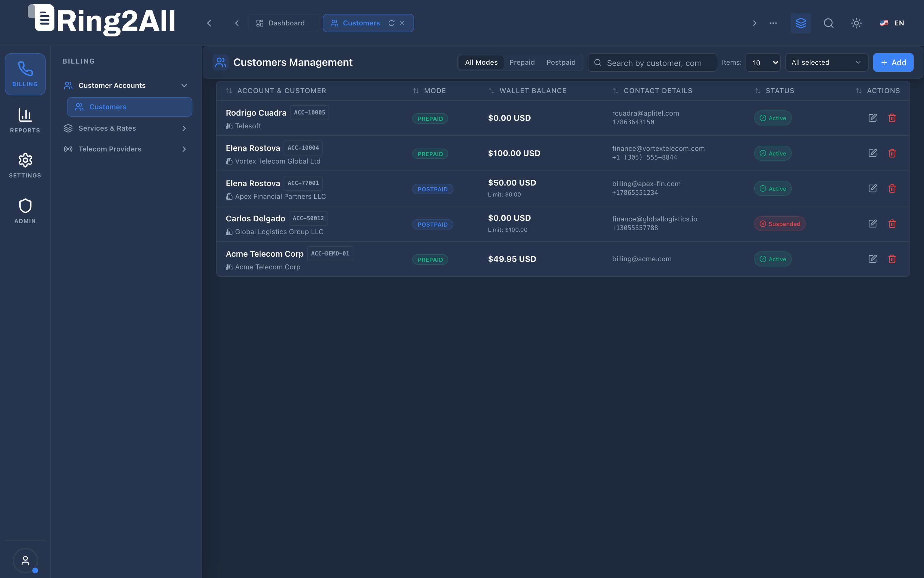The height and width of the screenshot is (578, 924).
Task: Open the Billing section in sidebar
Action: coord(25,74)
